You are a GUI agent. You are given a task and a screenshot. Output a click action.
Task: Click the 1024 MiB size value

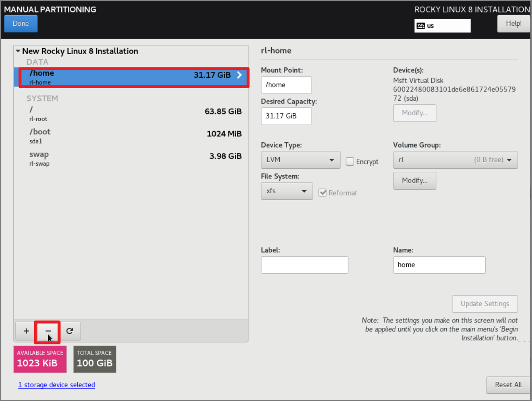[224, 134]
